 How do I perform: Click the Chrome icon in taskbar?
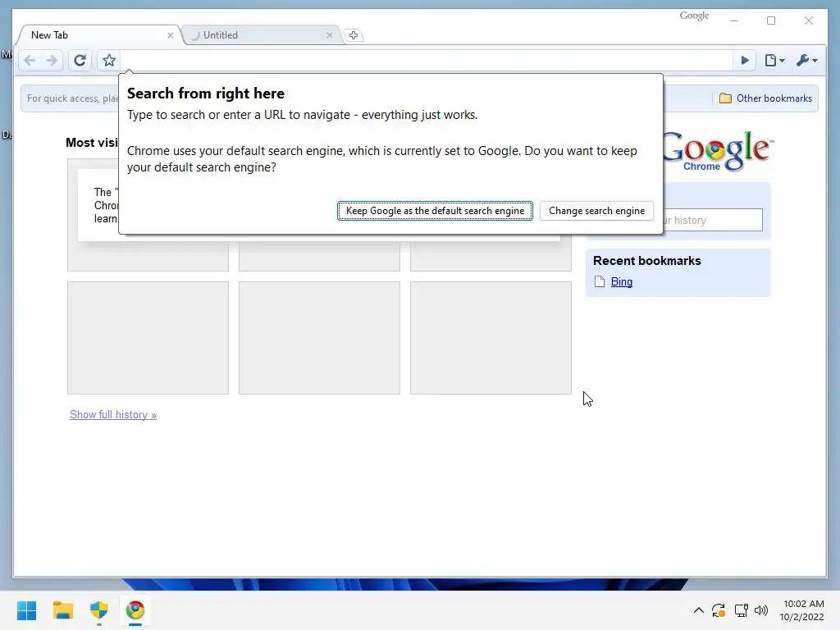[x=135, y=610]
